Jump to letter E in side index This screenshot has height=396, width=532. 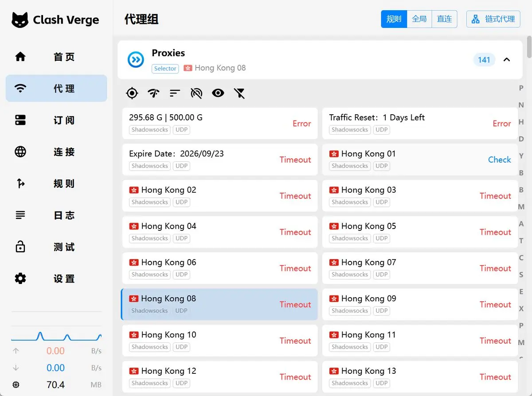(521, 291)
